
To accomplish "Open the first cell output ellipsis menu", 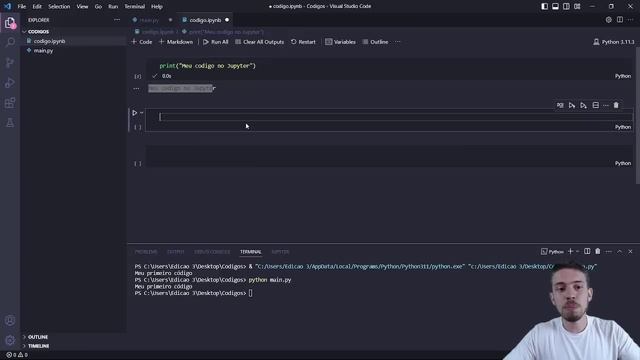I will click(x=136, y=89).
